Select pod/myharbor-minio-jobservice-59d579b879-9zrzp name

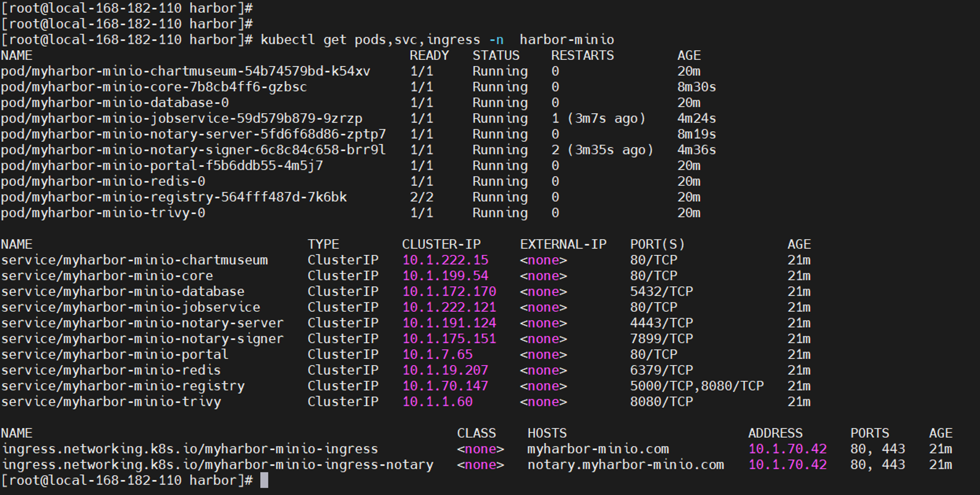pos(182,118)
